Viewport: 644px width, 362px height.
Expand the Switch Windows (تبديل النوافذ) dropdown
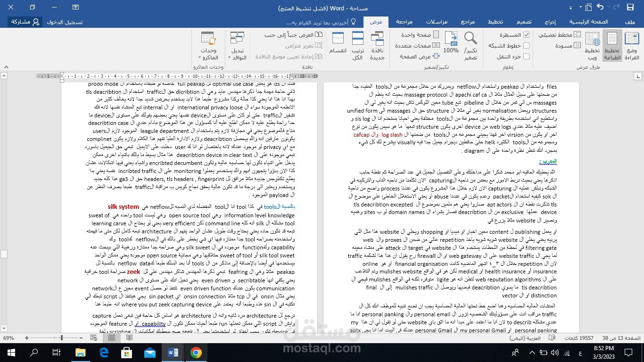[238, 45]
